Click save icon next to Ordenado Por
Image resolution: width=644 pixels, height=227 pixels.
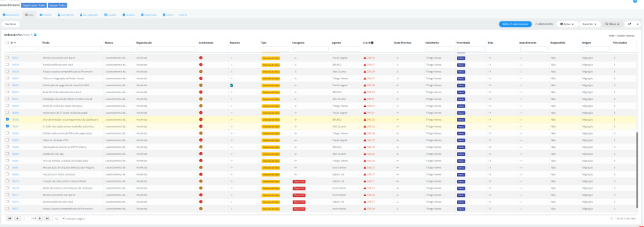click(x=35, y=35)
